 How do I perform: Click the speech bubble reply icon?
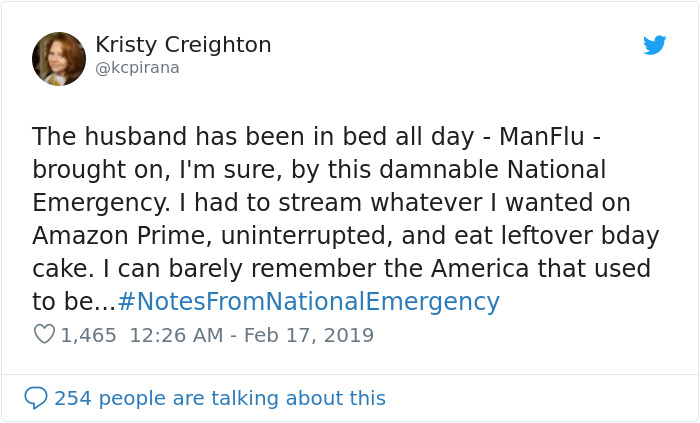coord(36,398)
